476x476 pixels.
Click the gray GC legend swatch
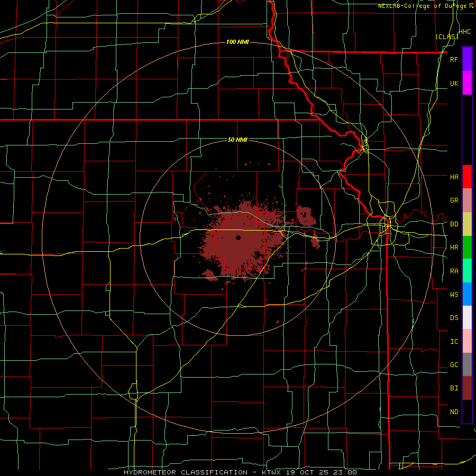pyautogui.click(x=467, y=364)
